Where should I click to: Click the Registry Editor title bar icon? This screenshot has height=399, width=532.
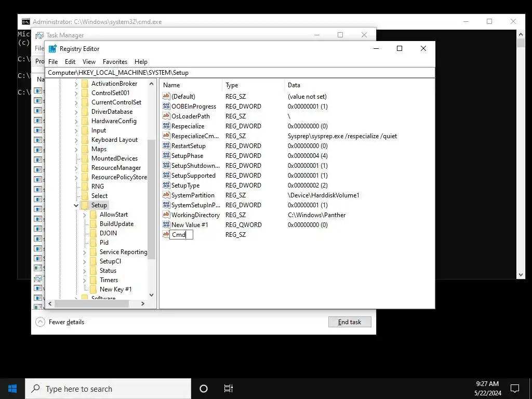click(x=52, y=48)
